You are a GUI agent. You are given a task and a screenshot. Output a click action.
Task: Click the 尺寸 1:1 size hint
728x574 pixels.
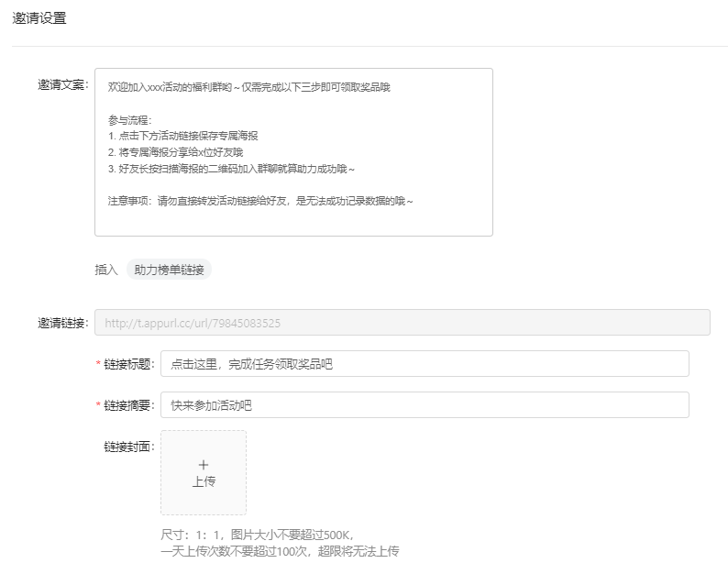[258, 535]
